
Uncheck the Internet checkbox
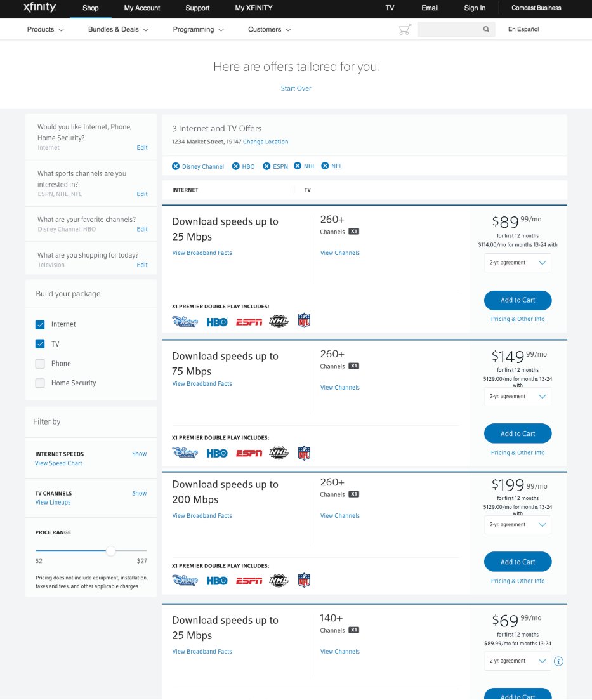tap(40, 324)
